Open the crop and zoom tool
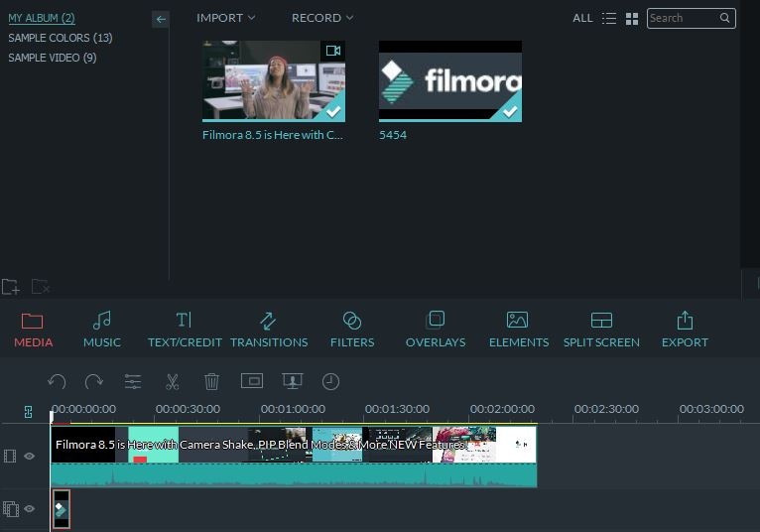Viewport: 760px width, 532px height. [252, 381]
